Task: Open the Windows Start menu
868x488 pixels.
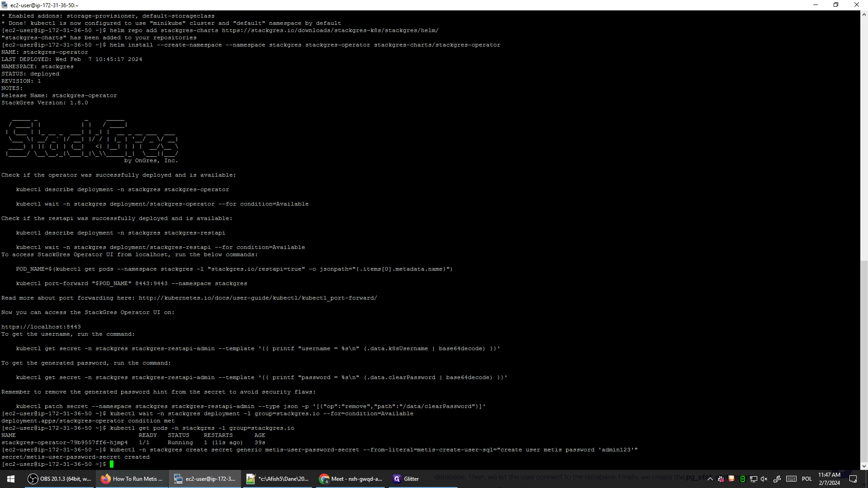Action: pos(11,479)
